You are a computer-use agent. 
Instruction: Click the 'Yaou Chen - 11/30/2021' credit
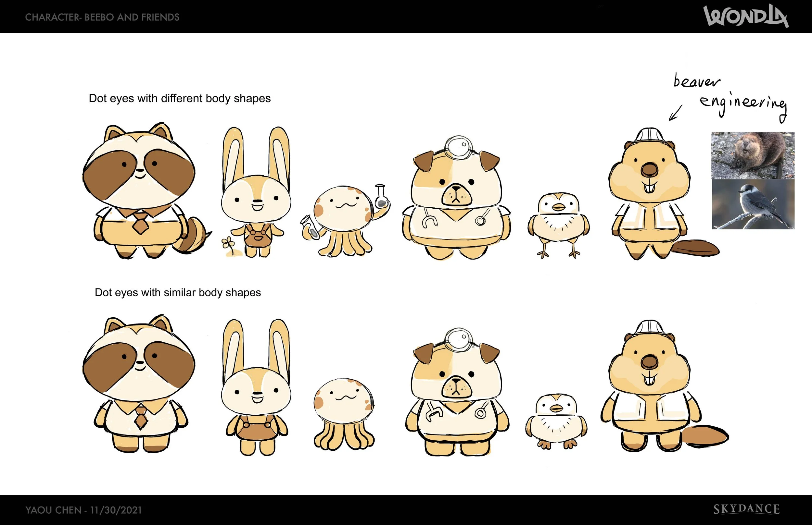click(x=83, y=510)
